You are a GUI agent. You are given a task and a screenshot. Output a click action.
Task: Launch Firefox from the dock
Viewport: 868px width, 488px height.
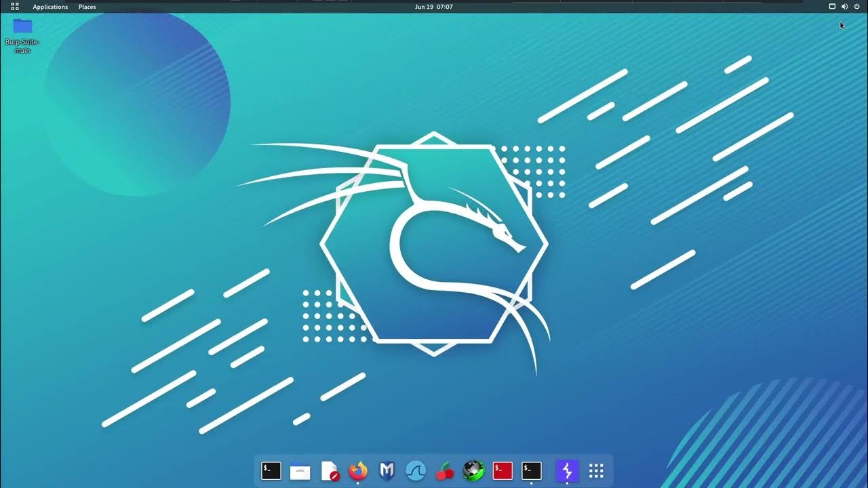pos(358,470)
